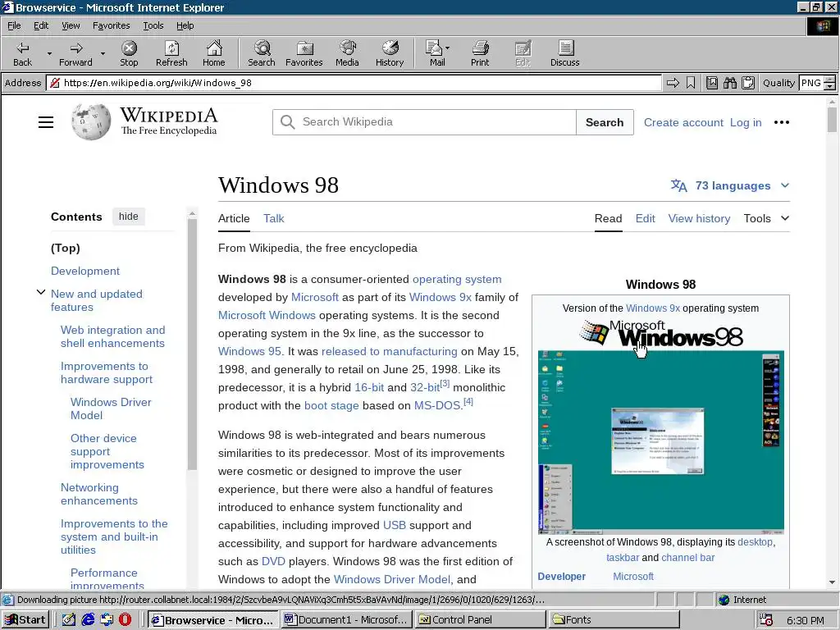
Task: Open the Favorites menu
Action: [111, 25]
